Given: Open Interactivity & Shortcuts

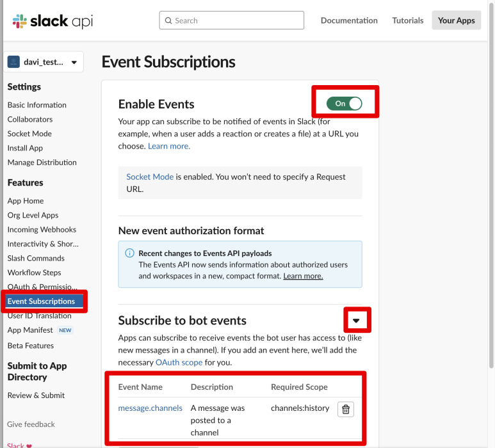Looking at the screenshot, I should (x=44, y=244).
